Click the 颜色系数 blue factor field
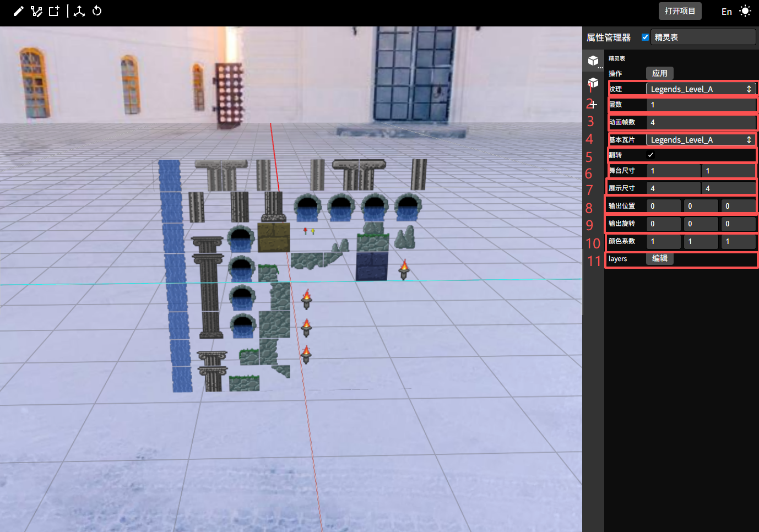 coord(738,241)
